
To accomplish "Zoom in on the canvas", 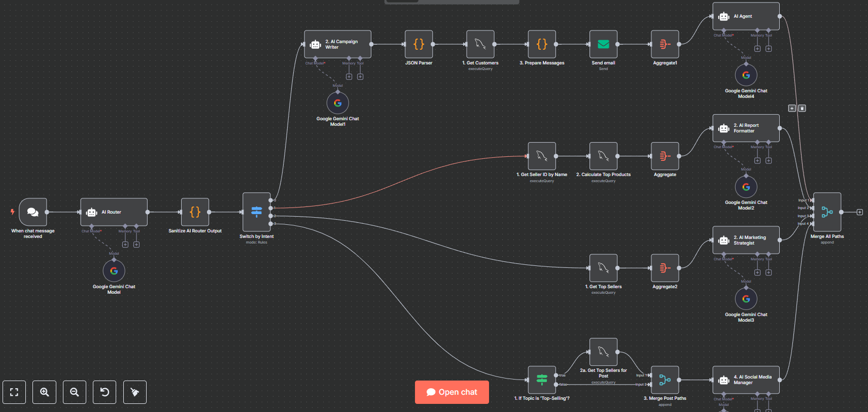I will coord(45,392).
